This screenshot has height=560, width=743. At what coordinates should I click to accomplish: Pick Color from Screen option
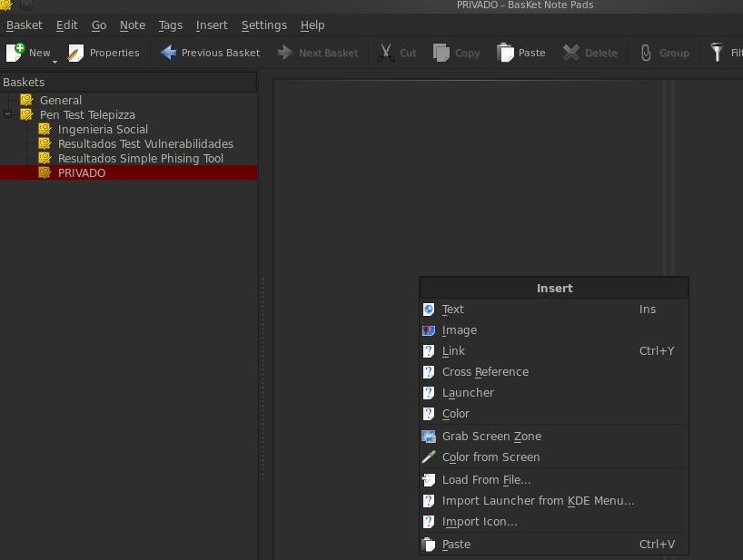pyautogui.click(x=490, y=457)
